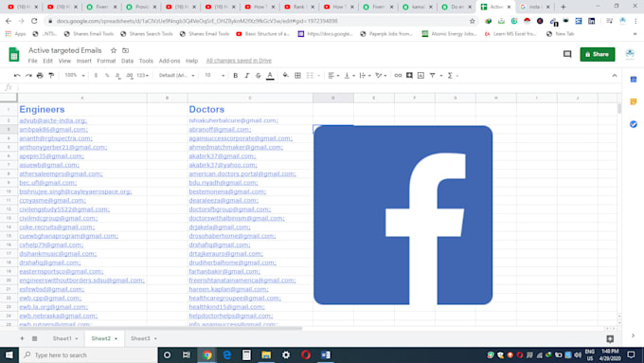Click the print icon
644x363 pixels.
pos(40,76)
